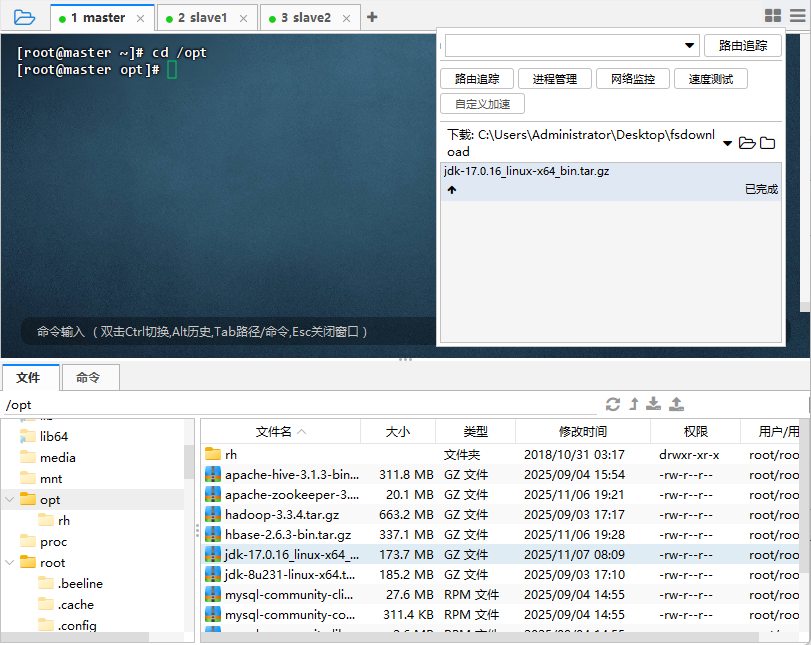
Task: Open the session folder icon
Action: pos(24,17)
